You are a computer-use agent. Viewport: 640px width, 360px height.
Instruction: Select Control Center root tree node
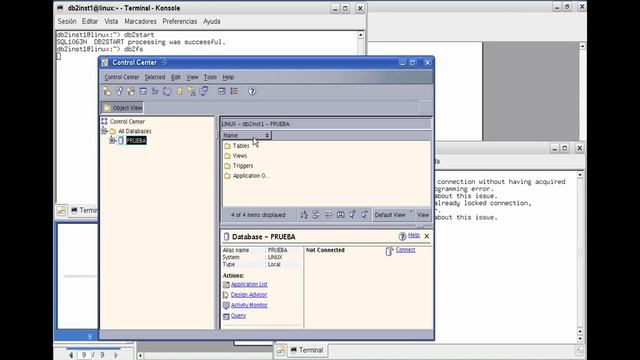tap(127, 122)
